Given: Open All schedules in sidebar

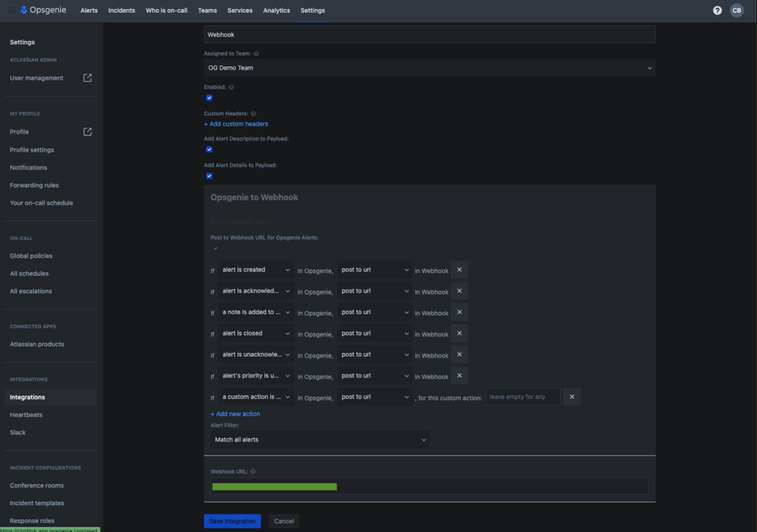Looking at the screenshot, I should click(x=30, y=274).
